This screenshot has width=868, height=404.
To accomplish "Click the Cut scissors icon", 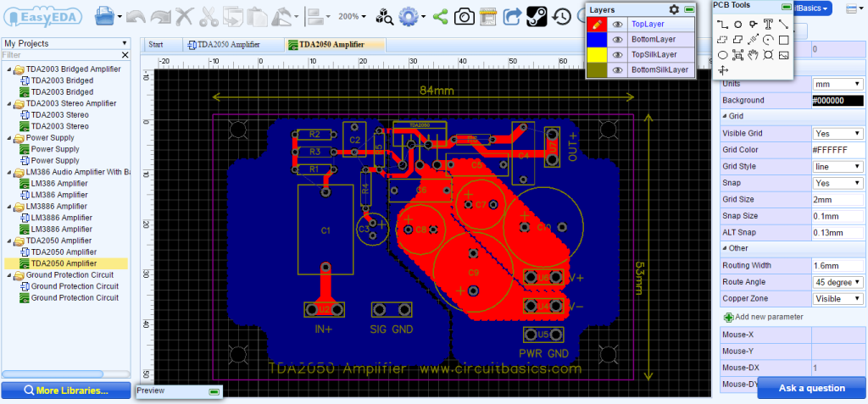I will pyautogui.click(x=209, y=17).
